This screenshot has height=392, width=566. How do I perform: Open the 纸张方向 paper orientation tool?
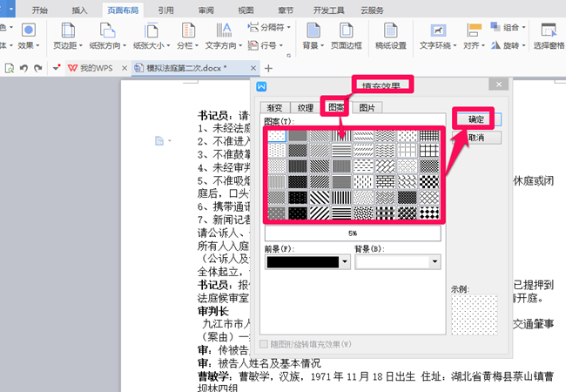click(x=108, y=36)
